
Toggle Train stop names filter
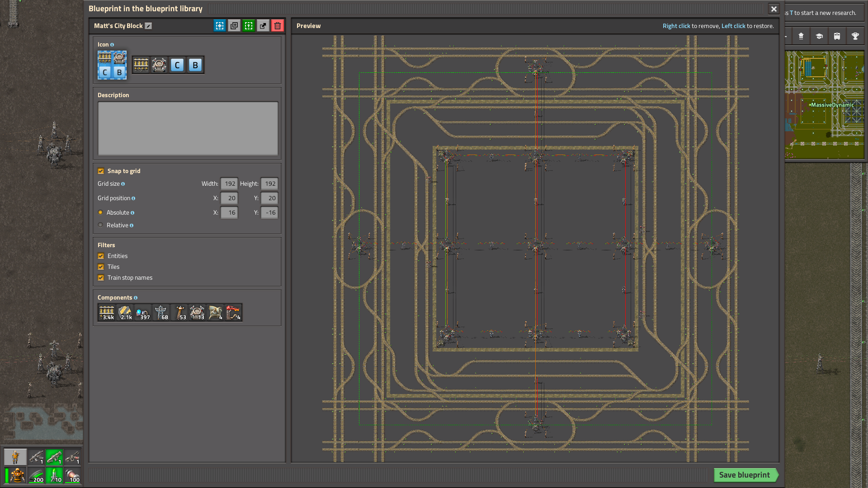point(101,278)
